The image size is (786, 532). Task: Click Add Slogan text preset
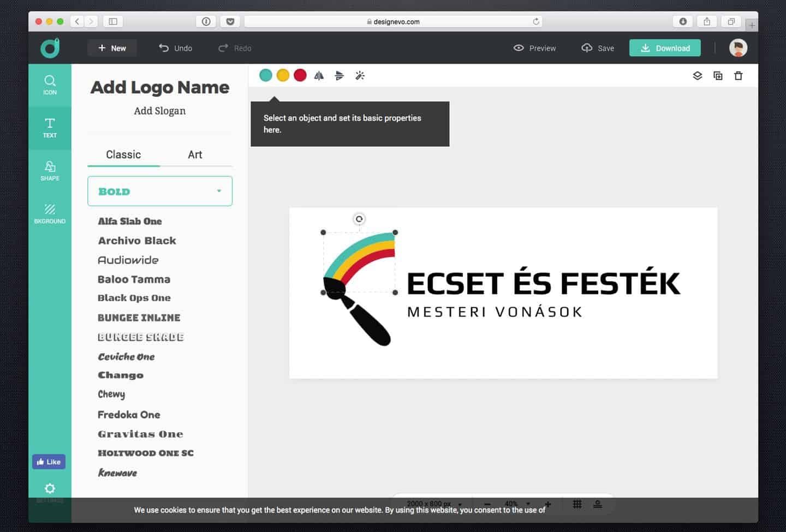pos(160,111)
